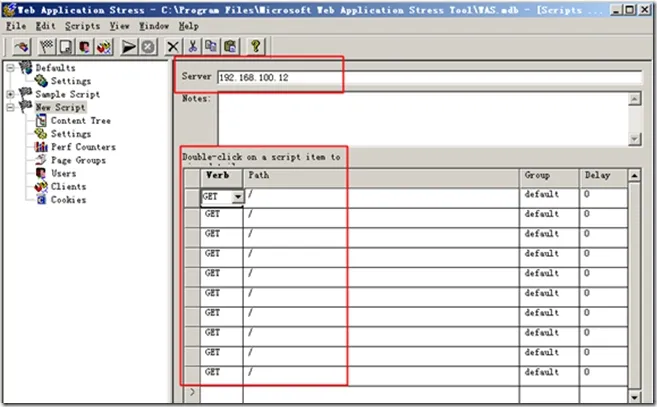Collapse the Defaults tree node
Screen dimensions: 657x407
[x=10, y=68]
